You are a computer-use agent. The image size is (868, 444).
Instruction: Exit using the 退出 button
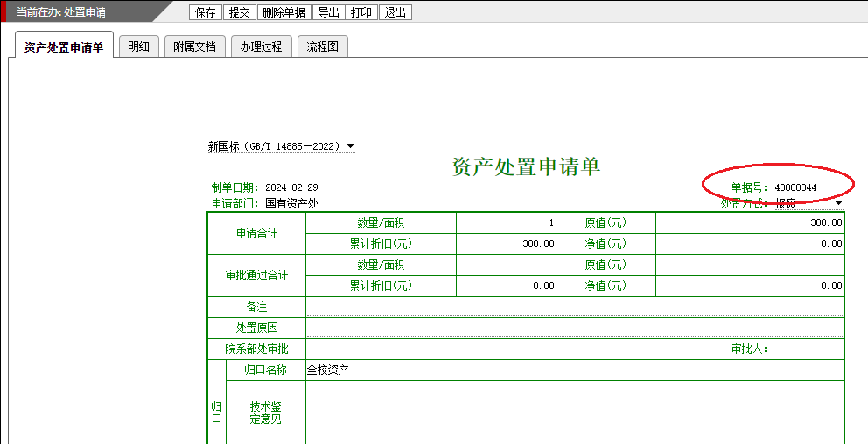(395, 12)
